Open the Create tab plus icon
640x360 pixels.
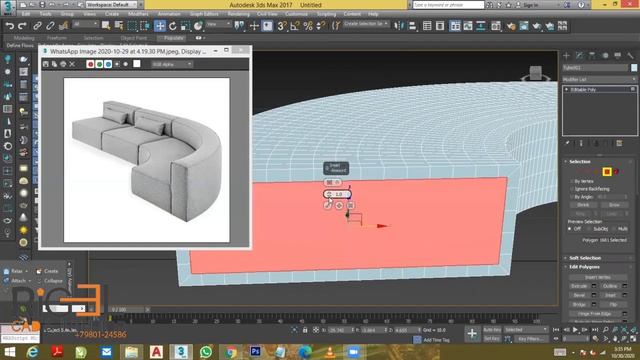pyautogui.click(x=567, y=56)
